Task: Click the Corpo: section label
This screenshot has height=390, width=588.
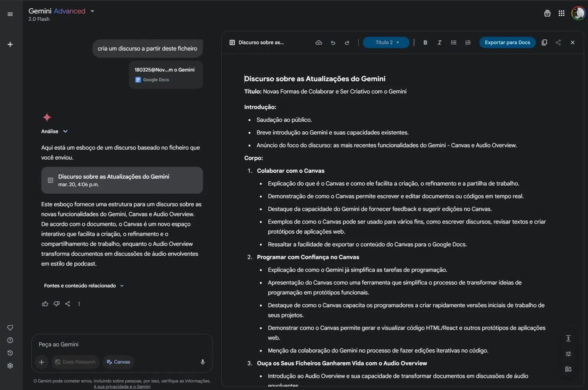Action: pos(253,158)
